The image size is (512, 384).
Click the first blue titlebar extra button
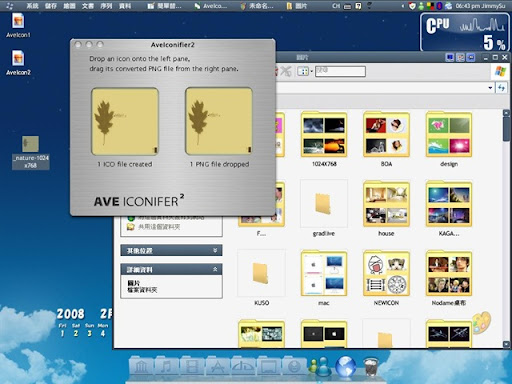[x=450, y=57]
